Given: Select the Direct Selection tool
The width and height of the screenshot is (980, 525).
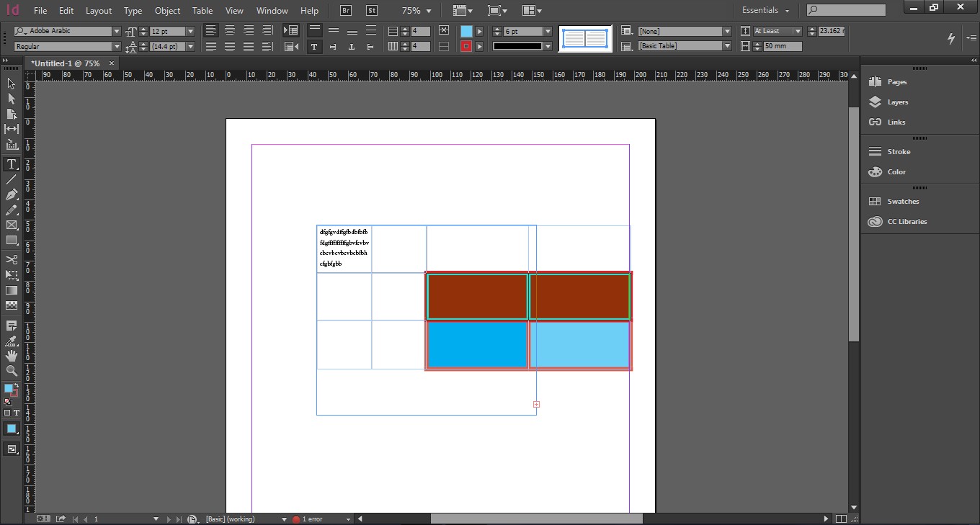Looking at the screenshot, I should tap(12, 99).
